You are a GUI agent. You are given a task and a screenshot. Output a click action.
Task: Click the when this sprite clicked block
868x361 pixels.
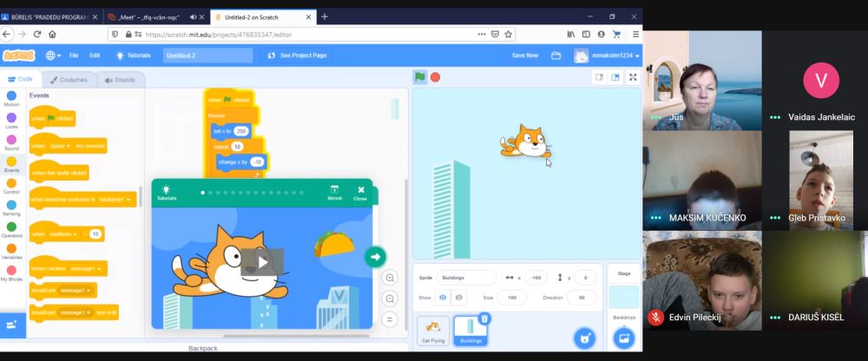(59, 173)
